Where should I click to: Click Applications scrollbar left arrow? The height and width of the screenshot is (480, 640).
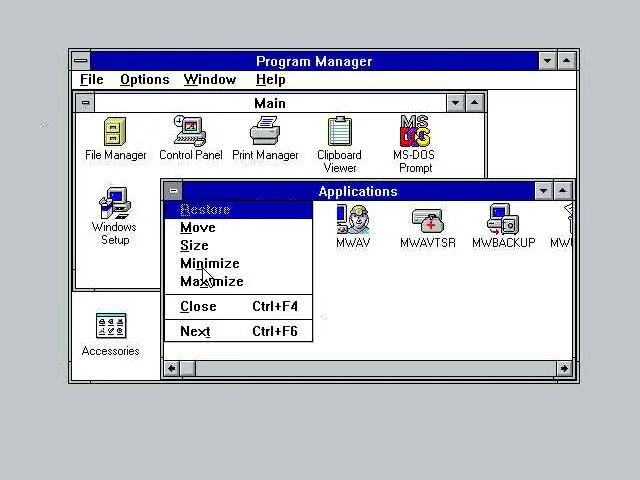click(172, 369)
